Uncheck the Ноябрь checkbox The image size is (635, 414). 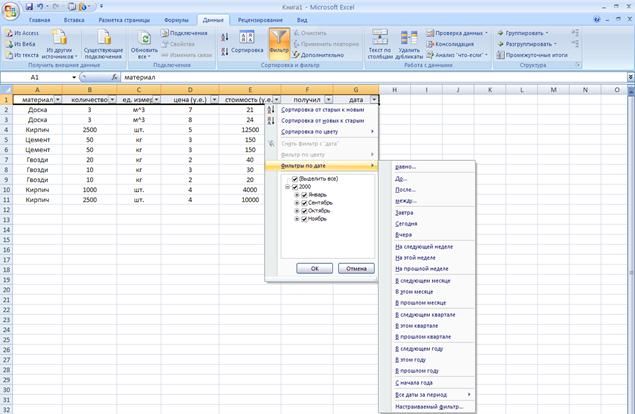coord(304,219)
